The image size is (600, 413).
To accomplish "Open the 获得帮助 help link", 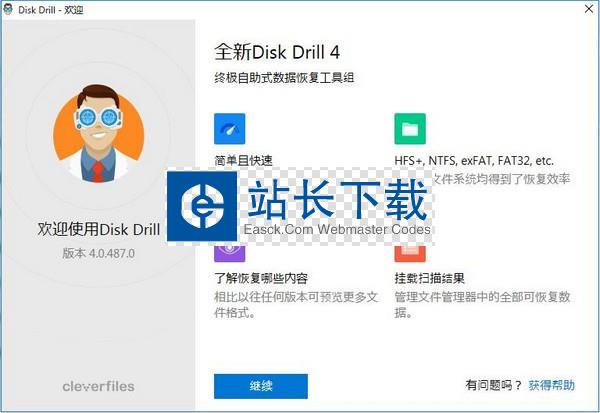I will 551,385.
